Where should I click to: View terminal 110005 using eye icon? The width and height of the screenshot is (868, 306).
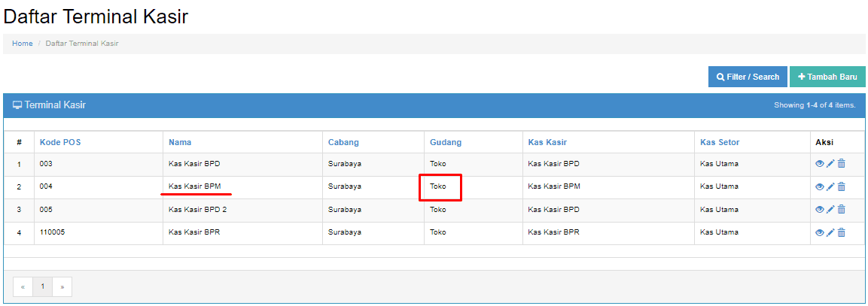(x=820, y=233)
